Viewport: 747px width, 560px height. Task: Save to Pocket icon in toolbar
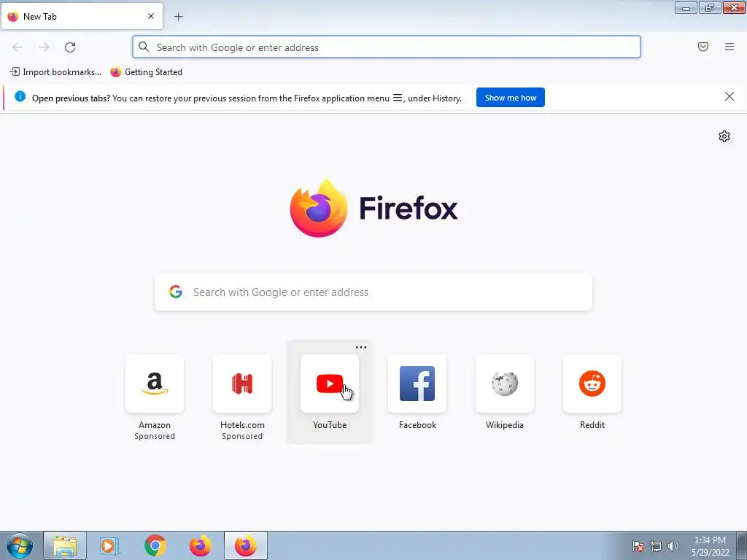click(703, 47)
